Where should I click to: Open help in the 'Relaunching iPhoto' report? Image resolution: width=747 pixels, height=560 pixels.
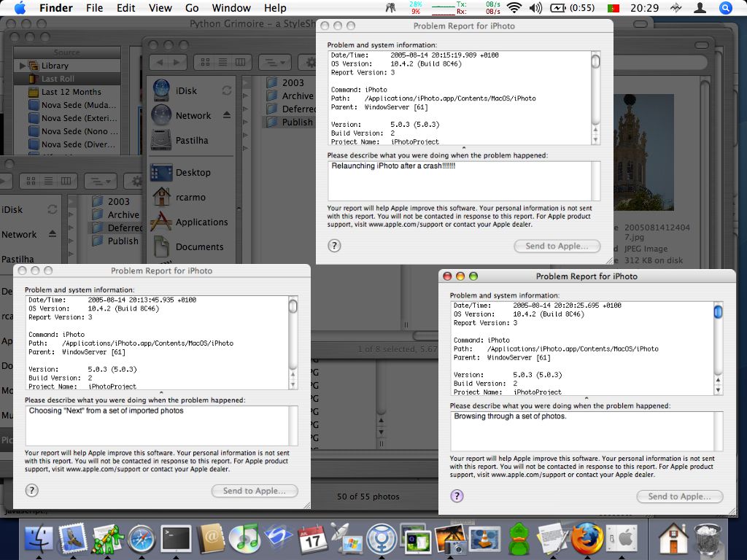pyautogui.click(x=334, y=245)
